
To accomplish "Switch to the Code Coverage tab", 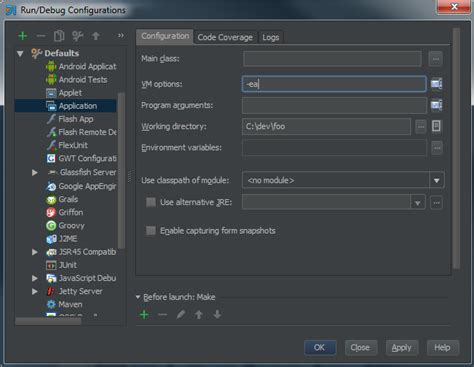I will tap(225, 37).
